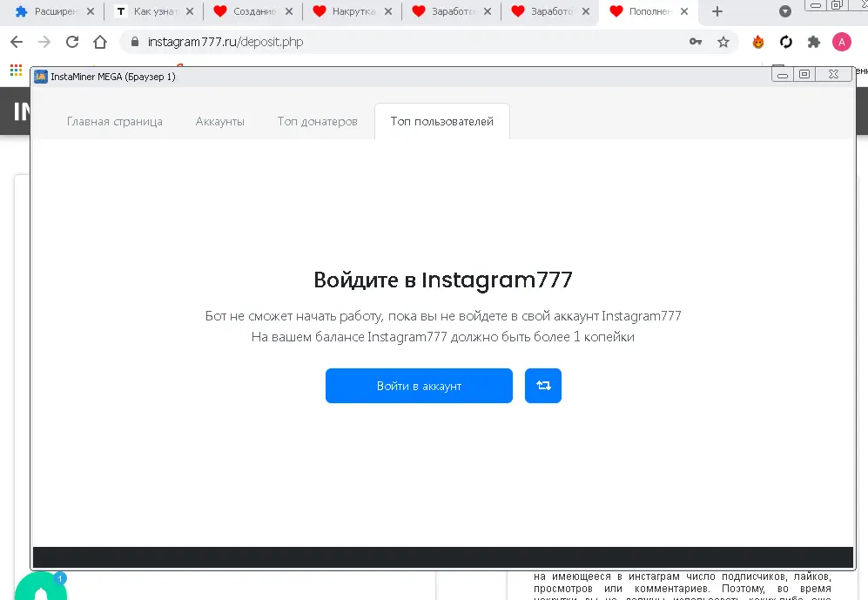Select the Топ пользователей tab
The height and width of the screenshot is (600, 868).
[x=441, y=121]
